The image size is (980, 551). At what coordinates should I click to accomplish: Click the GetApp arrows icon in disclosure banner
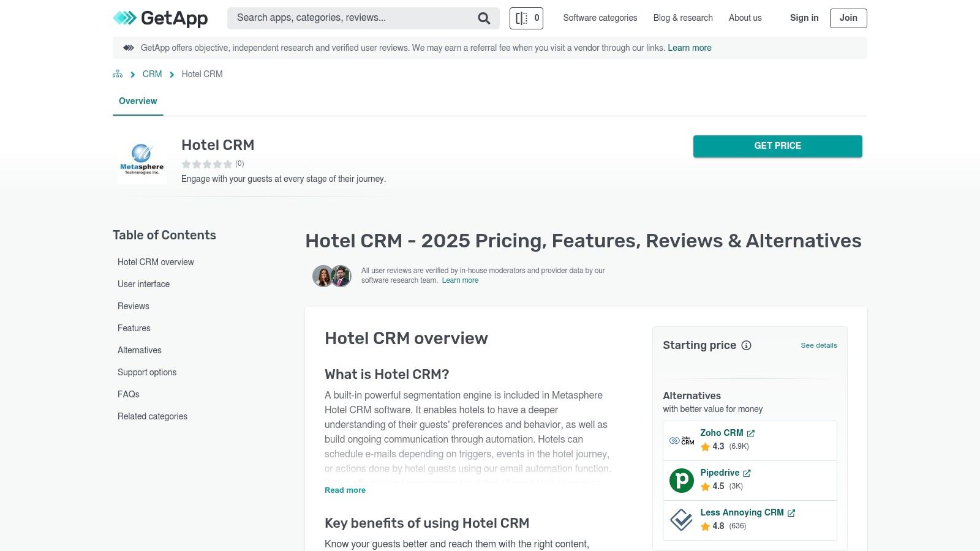click(129, 48)
